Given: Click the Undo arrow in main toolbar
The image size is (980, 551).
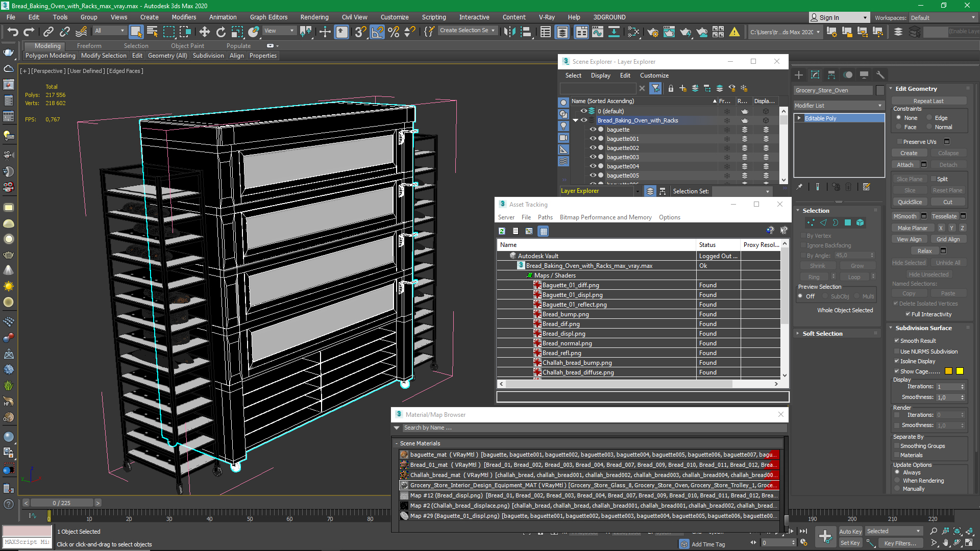Looking at the screenshot, I should [x=12, y=32].
